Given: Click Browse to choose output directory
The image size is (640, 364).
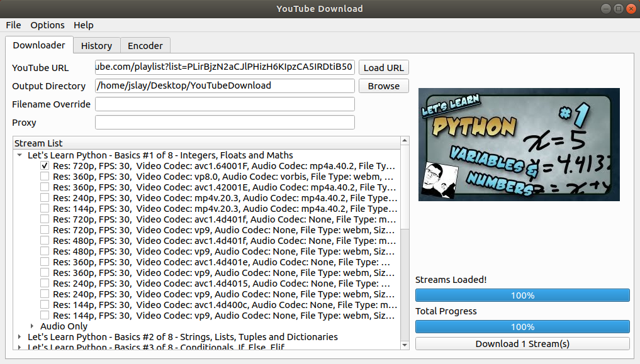Looking at the screenshot, I should click(383, 85).
